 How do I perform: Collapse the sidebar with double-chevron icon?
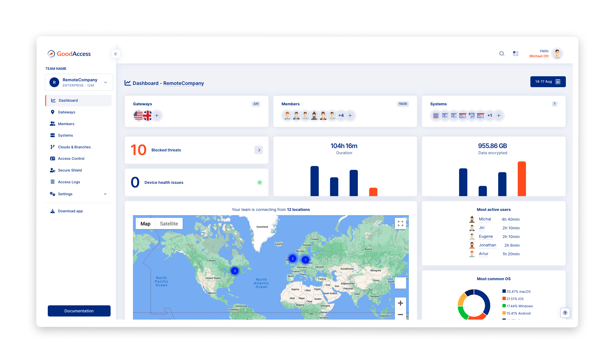(x=116, y=54)
